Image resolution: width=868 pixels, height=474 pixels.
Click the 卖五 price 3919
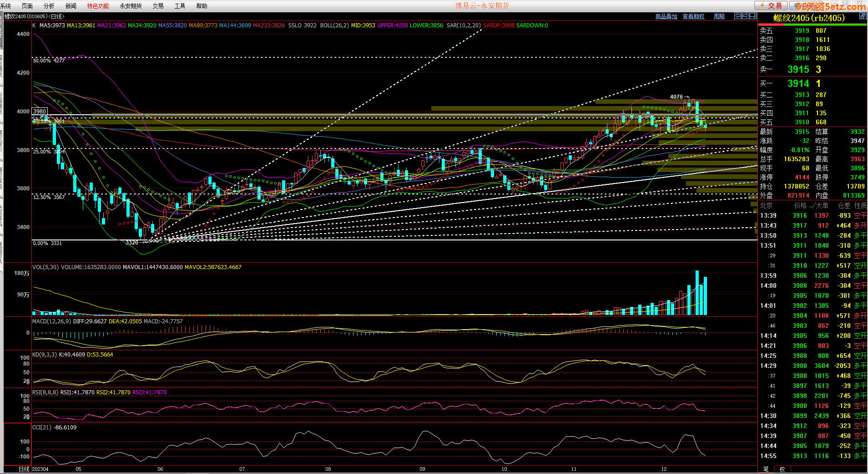(x=802, y=31)
